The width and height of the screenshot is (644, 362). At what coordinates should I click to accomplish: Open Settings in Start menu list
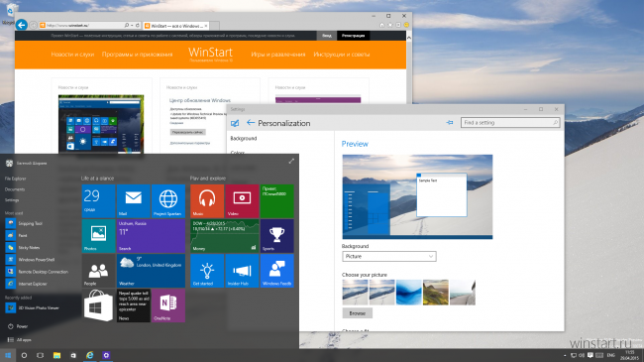tap(12, 200)
